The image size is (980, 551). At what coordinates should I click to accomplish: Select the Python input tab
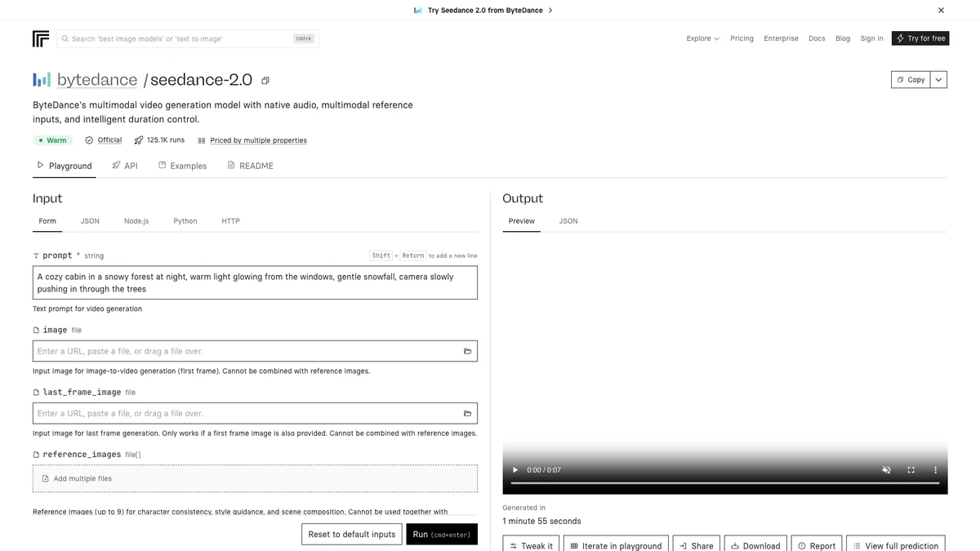(185, 221)
